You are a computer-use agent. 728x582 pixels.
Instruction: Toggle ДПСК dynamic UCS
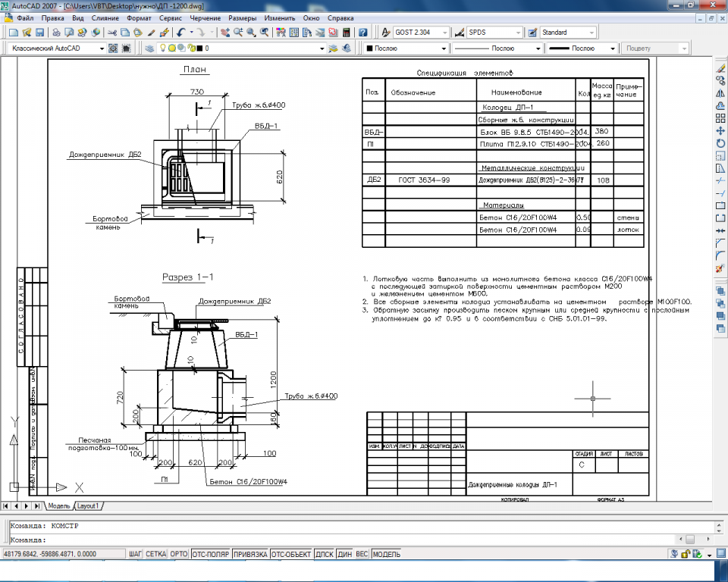click(325, 554)
